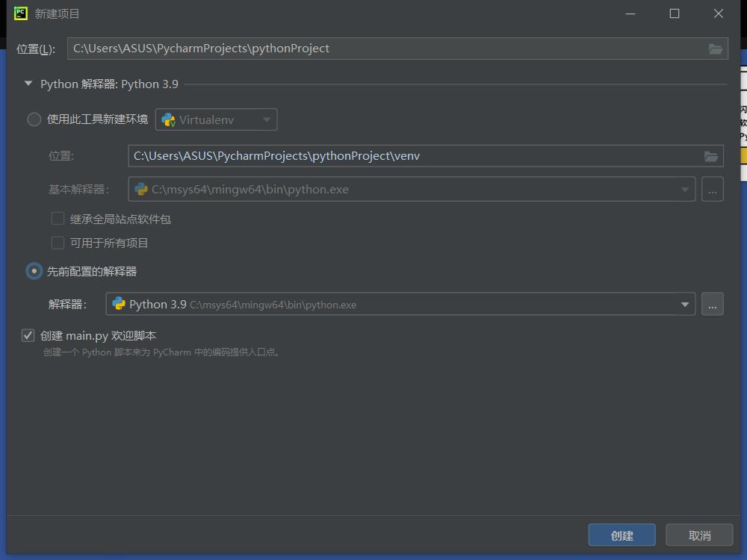Click the 基本解释器 path text
The image size is (747, 560).
point(250,190)
